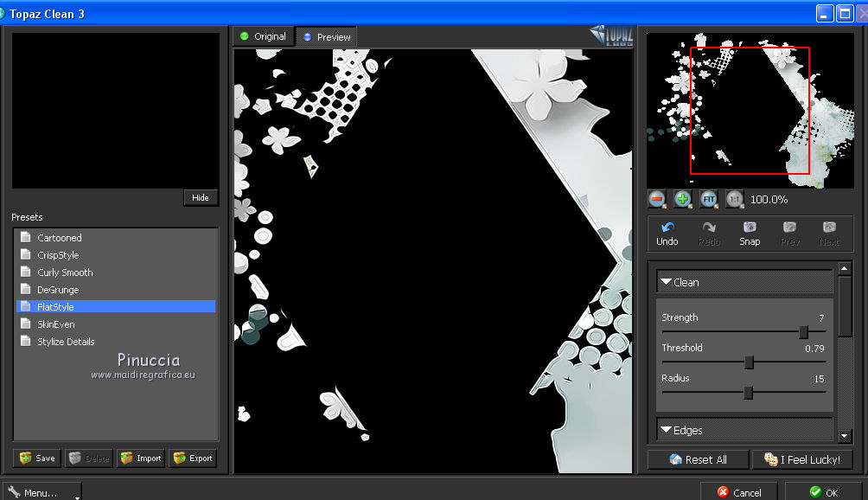Click the zoom out minus icon
The image size is (868, 500).
point(657,199)
